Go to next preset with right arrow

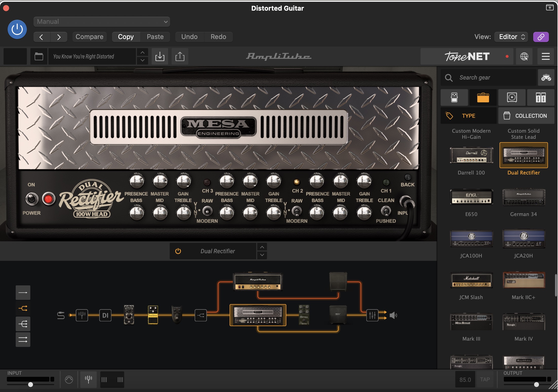pos(59,37)
